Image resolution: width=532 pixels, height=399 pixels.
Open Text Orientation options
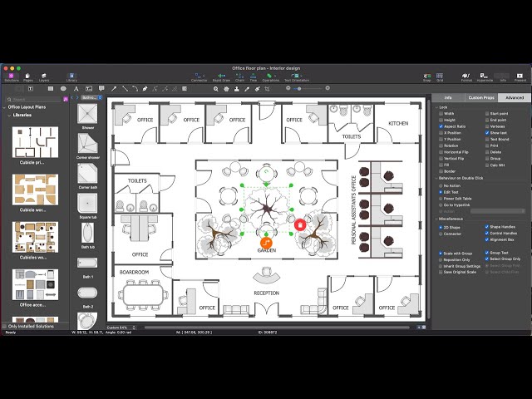(x=297, y=77)
